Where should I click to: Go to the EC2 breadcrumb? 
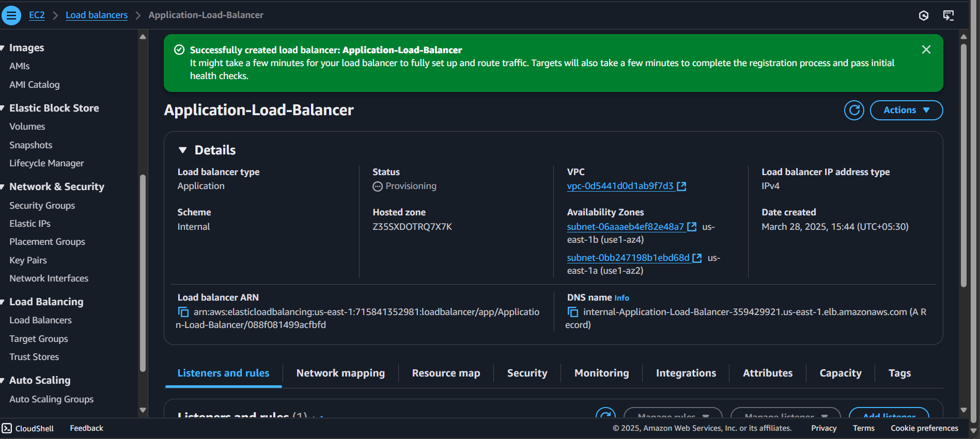[x=37, y=15]
